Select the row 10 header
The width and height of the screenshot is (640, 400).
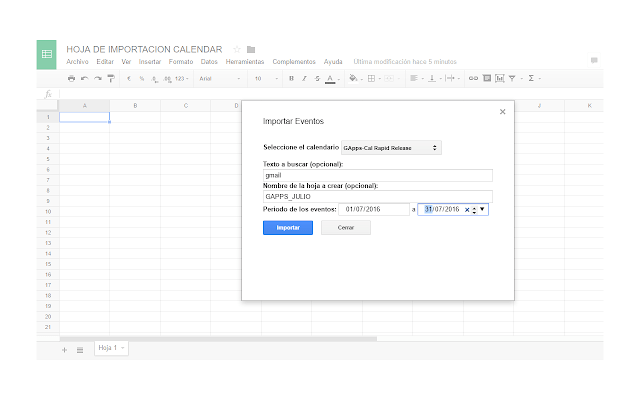tap(48, 211)
